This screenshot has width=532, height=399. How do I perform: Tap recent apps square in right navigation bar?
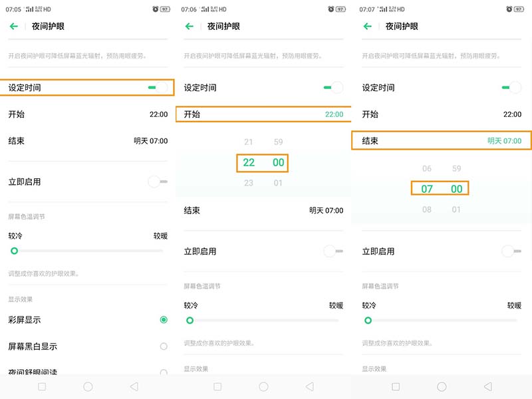[x=396, y=386]
